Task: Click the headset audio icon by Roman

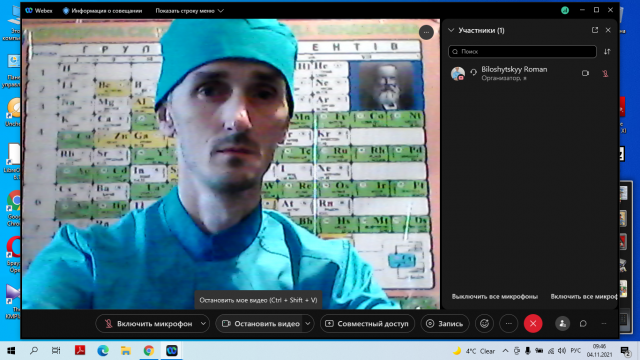Action: point(473,72)
